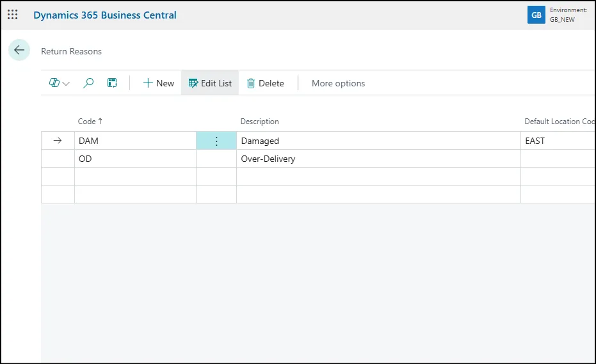
Task: Click the Dynamics 365 Business Central title
Action: point(105,15)
